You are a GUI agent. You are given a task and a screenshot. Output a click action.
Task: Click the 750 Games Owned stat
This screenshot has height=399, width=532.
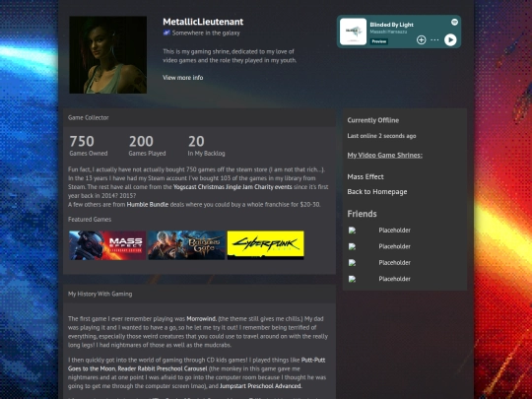pyautogui.click(x=89, y=145)
